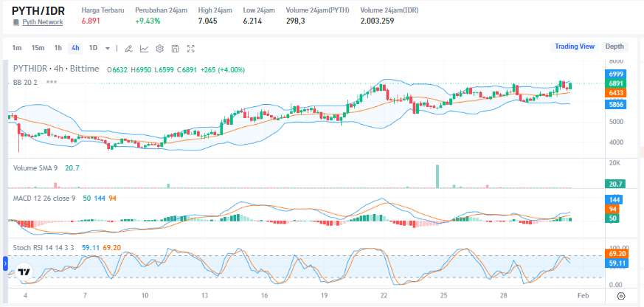This screenshot has height=307, width=644.
Task: Enter fullscreen mode using the expand icon
Action: [191, 49]
